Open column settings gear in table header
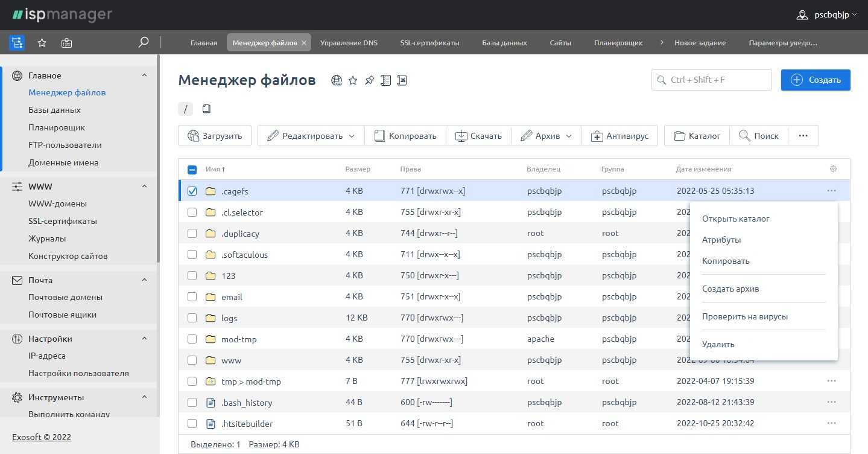 [x=833, y=169]
